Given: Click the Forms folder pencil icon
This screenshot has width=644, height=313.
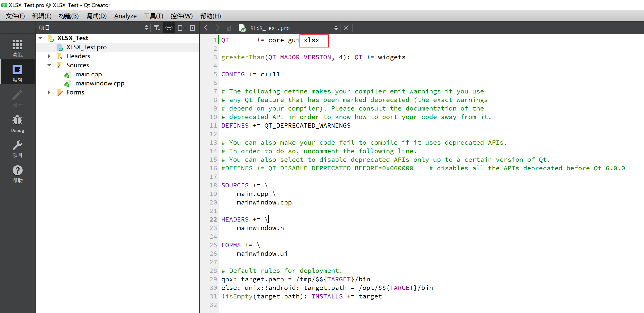Looking at the screenshot, I should tap(60, 92).
